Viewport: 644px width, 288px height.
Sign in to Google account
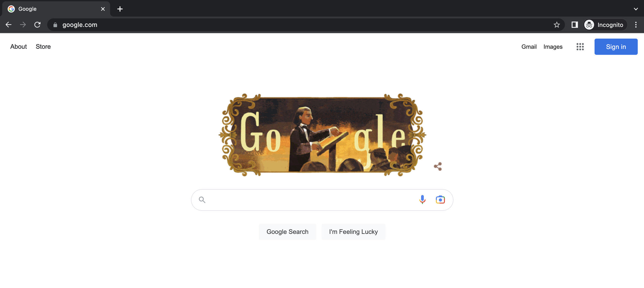click(x=616, y=47)
